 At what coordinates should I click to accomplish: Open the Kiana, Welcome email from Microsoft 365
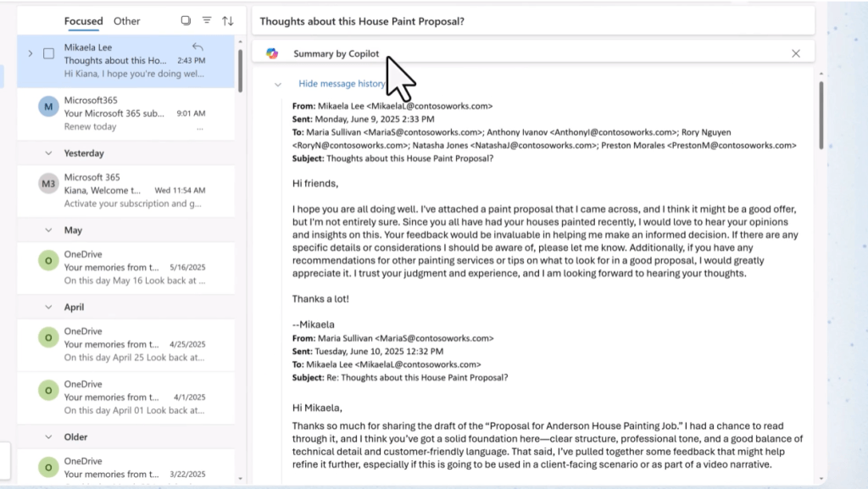point(126,191)
